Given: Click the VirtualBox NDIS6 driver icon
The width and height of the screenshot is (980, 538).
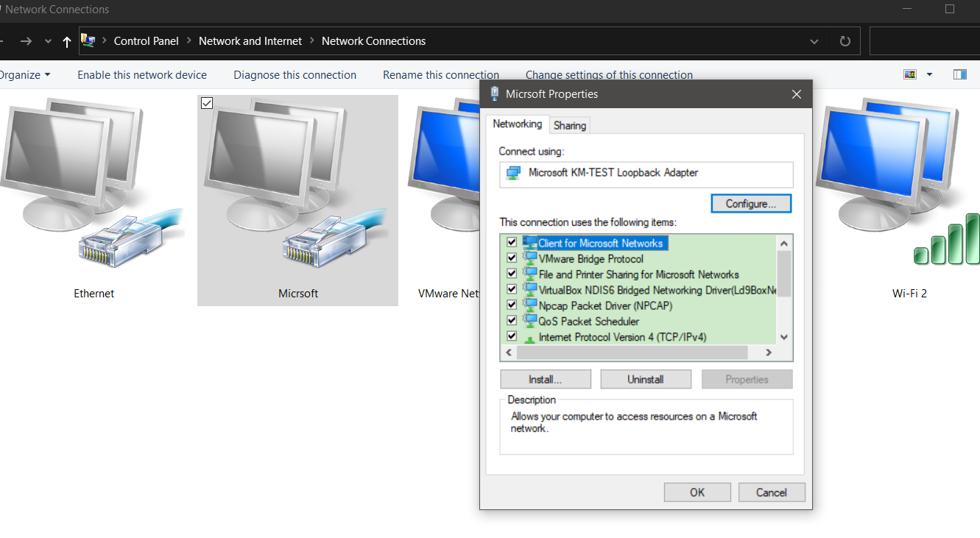Looking at the screenshot, I should pyautogui.click(x=530, y=290).
